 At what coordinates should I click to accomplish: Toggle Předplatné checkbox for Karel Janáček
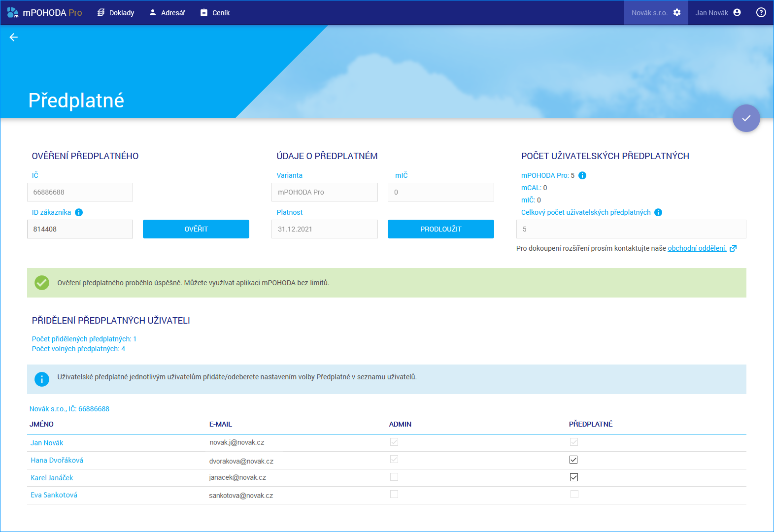[x=573, y=477]
